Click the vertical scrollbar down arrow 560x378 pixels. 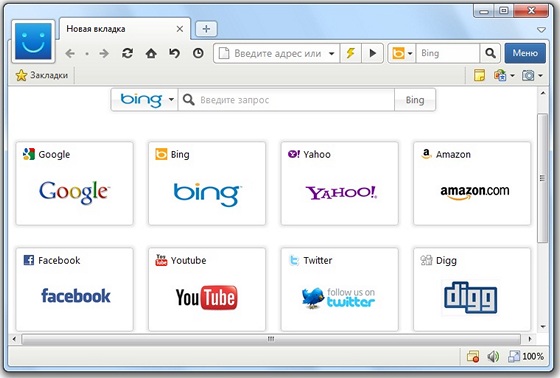click(x=543, y=327)
